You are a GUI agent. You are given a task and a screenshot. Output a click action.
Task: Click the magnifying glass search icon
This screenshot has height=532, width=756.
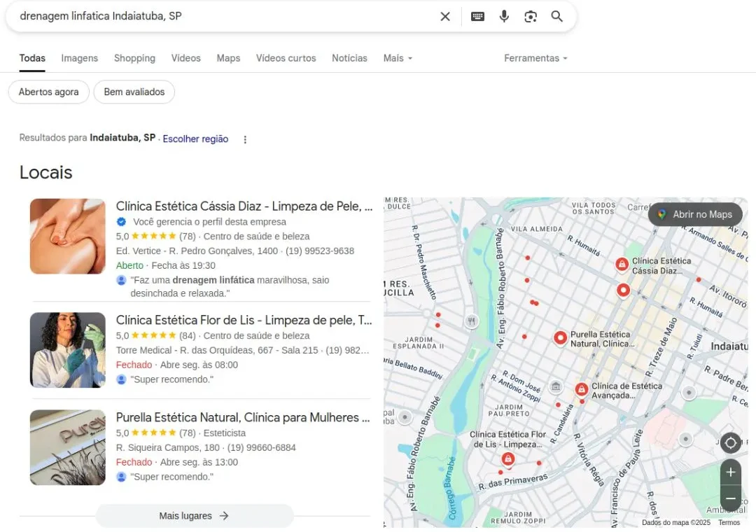(557, 16)
